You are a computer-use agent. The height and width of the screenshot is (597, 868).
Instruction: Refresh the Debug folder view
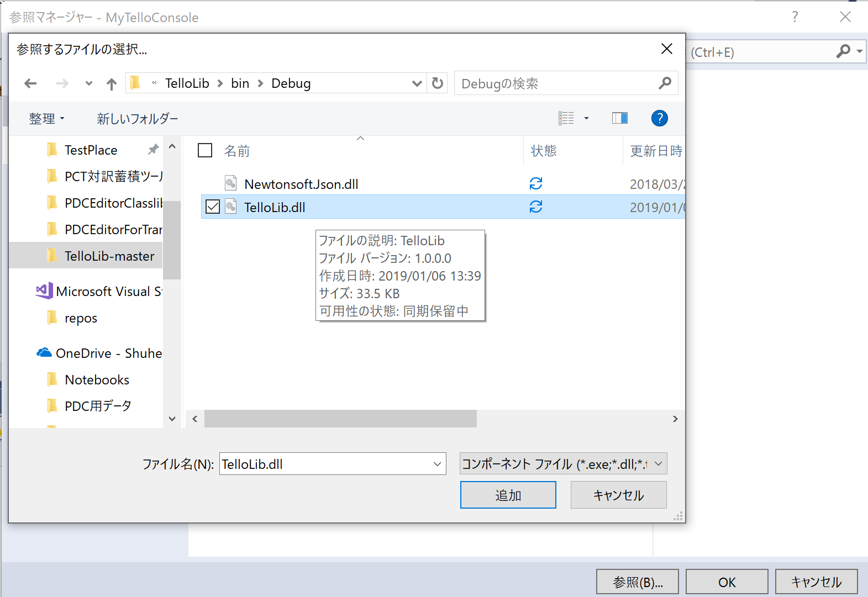438,83
